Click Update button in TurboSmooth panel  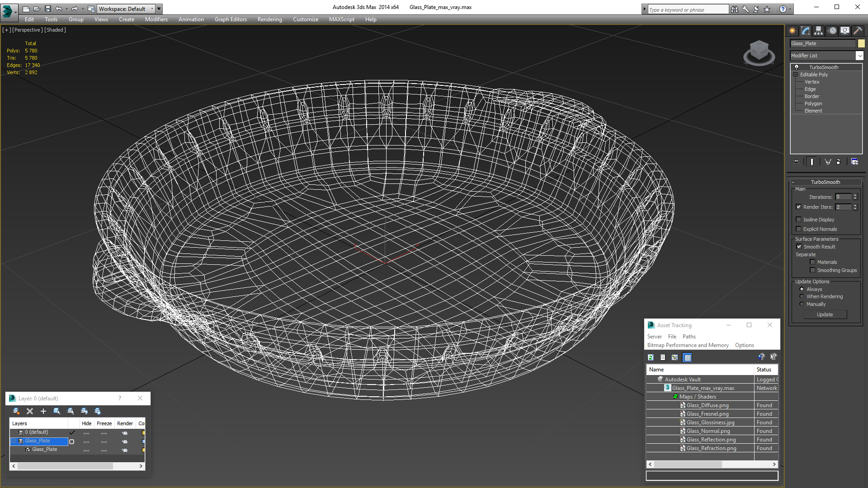pos(825,314)
